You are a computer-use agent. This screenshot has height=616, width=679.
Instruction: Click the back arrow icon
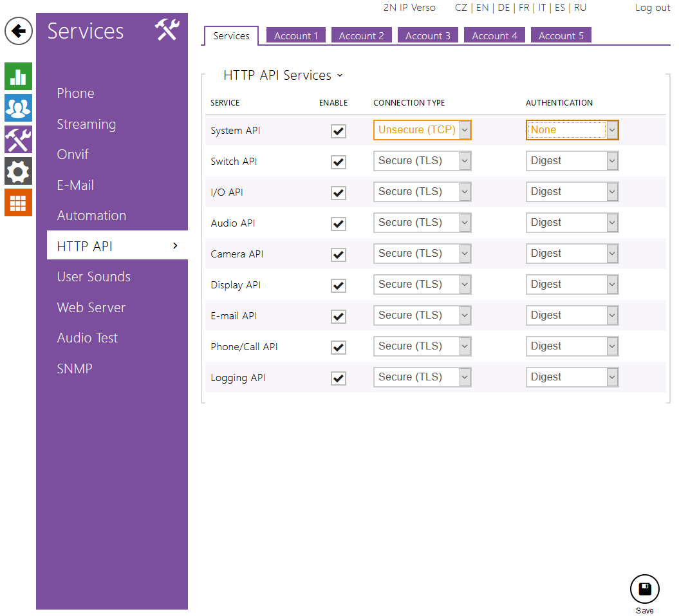coord(19,31)
